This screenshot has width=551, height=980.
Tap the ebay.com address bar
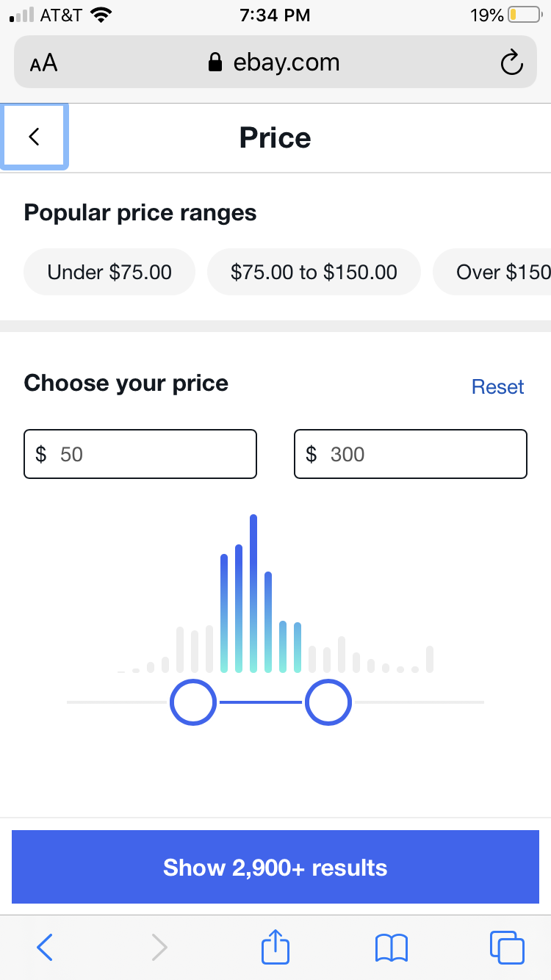point(275,62)
